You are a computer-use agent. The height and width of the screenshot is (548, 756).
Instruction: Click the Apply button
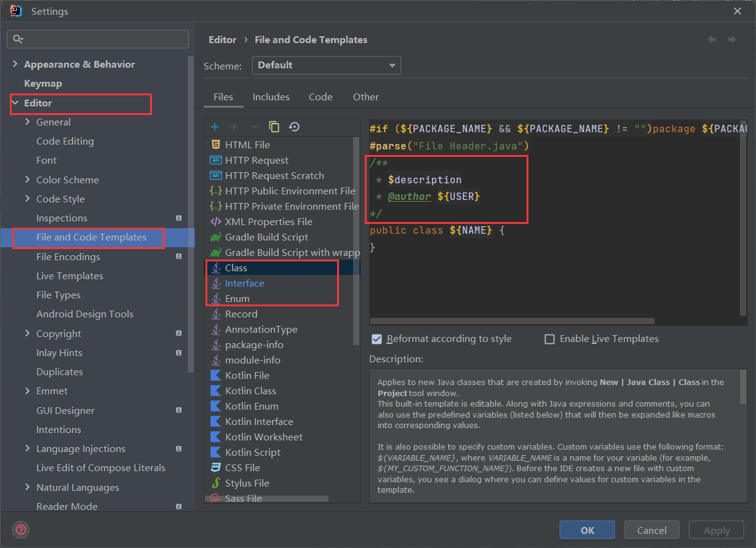pyautogui.click(x=717, y=530)
